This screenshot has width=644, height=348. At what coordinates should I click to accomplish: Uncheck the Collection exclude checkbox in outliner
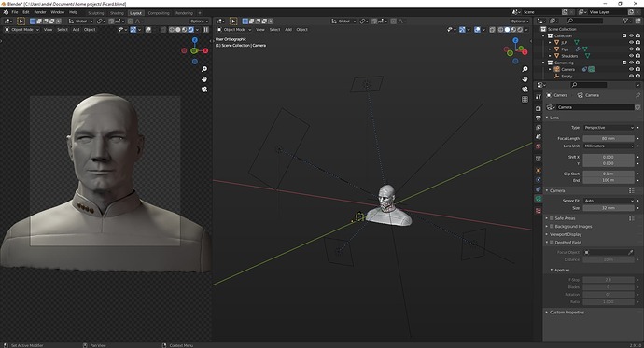624,35
